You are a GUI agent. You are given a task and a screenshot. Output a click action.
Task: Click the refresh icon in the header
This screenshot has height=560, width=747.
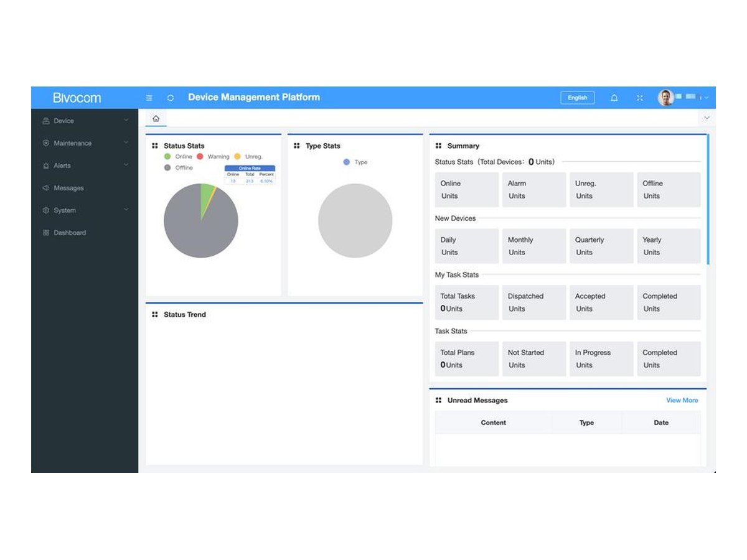click(171, 98)
